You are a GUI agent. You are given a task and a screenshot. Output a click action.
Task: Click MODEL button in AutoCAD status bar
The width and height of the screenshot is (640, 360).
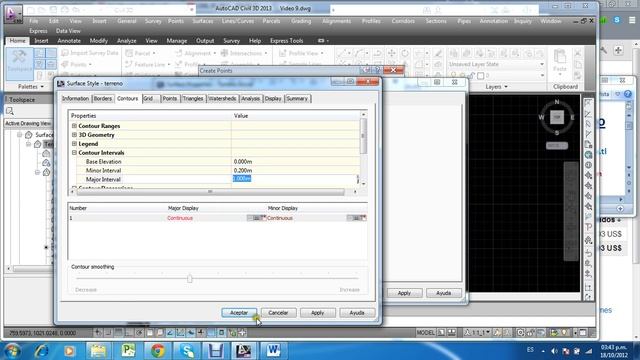click(425, 333)
